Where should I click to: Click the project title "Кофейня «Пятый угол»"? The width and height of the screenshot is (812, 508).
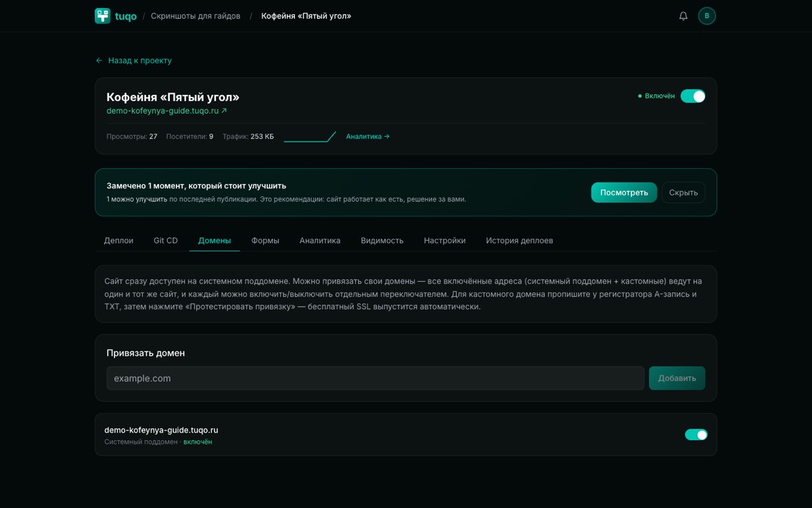click(x=173, y=97)
